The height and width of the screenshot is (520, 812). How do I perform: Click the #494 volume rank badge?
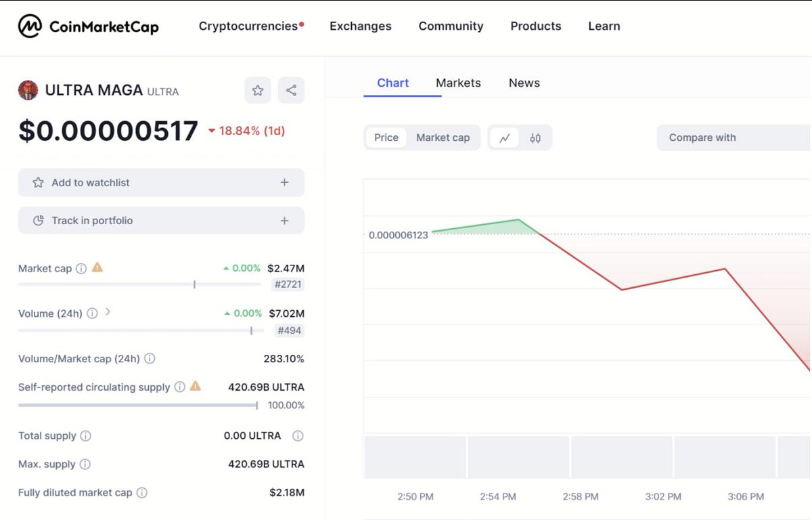pyautogui.click(x=290, y=330)
